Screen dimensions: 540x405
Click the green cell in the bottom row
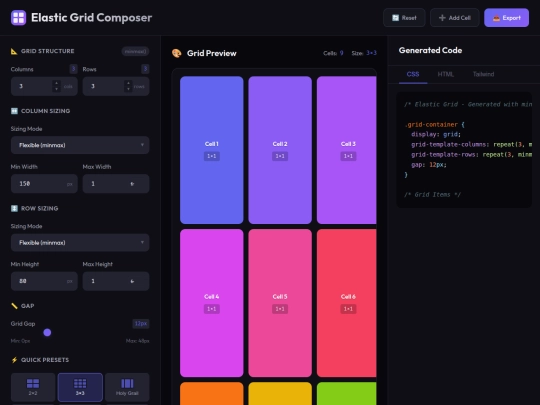pos(346,393)
